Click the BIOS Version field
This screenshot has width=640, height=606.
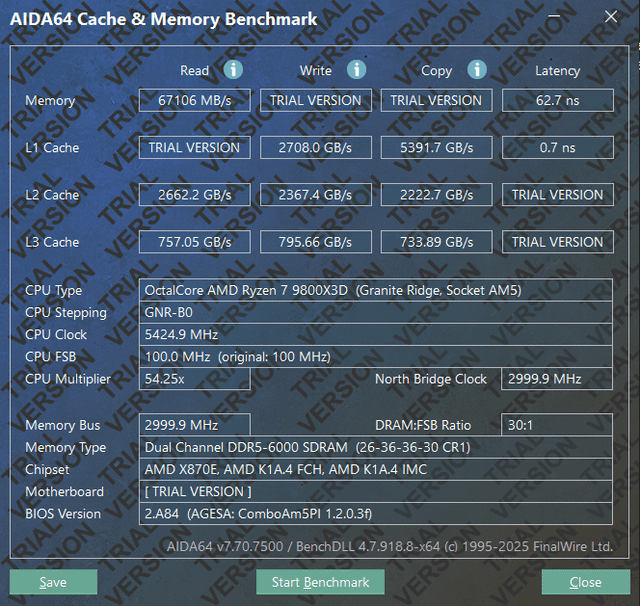point(376,514)
